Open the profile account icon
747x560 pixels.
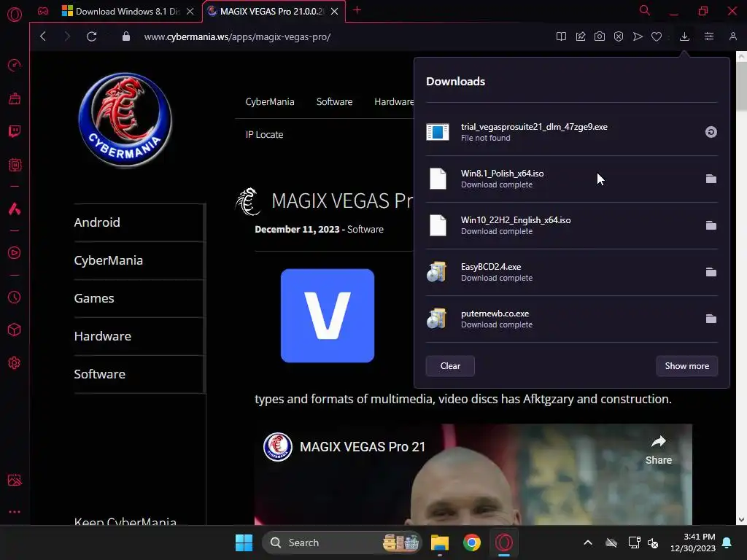coord(732,36)
